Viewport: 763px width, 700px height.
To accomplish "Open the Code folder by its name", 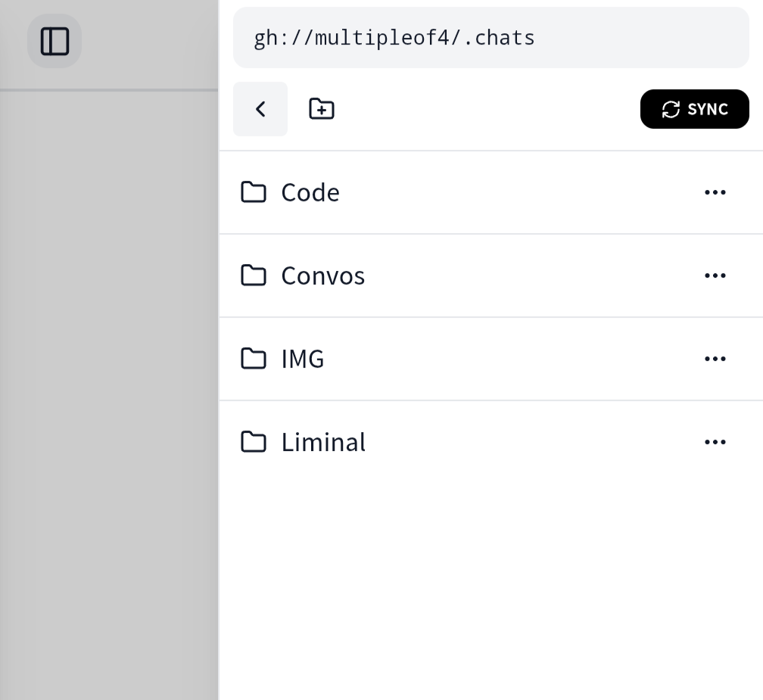I will [310, 192].
